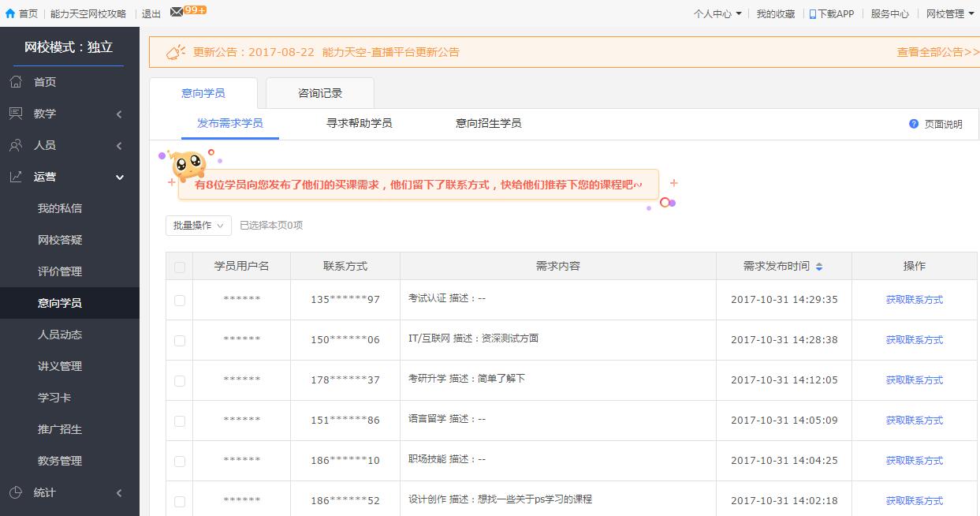Select the checkbox for 178******37 row
This screenshot has width=980, height=516.
[180, 381]
